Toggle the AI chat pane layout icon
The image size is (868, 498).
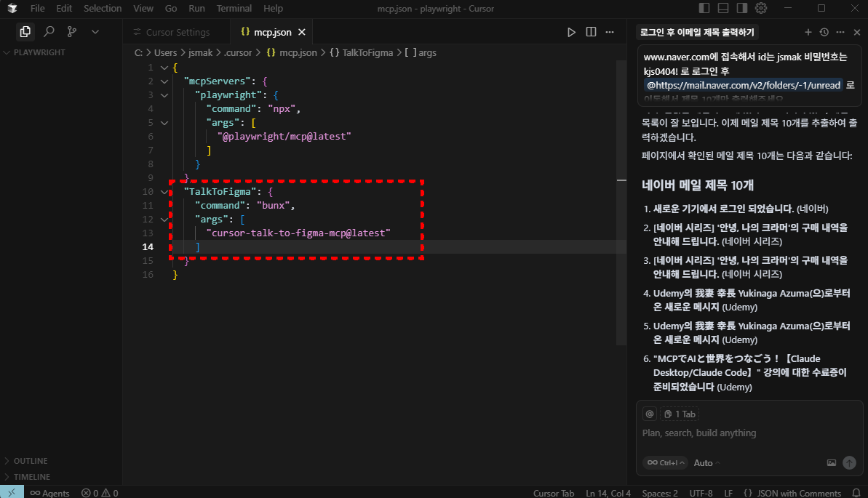(x=742, y=8)
